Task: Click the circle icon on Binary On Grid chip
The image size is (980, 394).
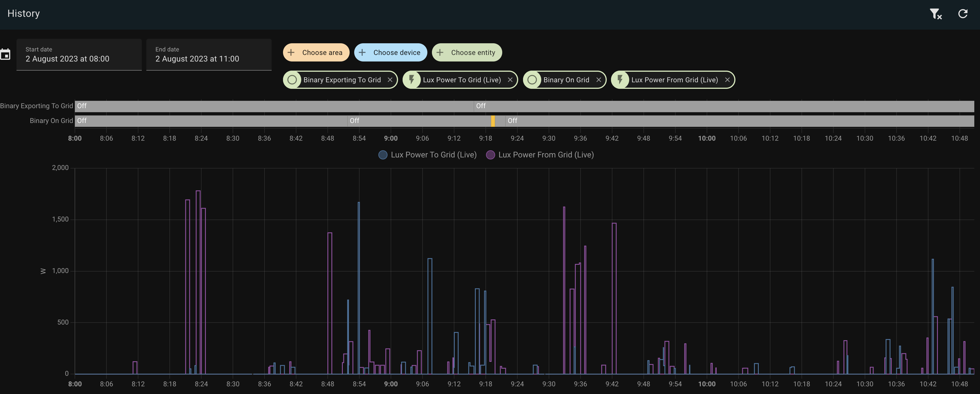Action: click(x=532, y=80)
